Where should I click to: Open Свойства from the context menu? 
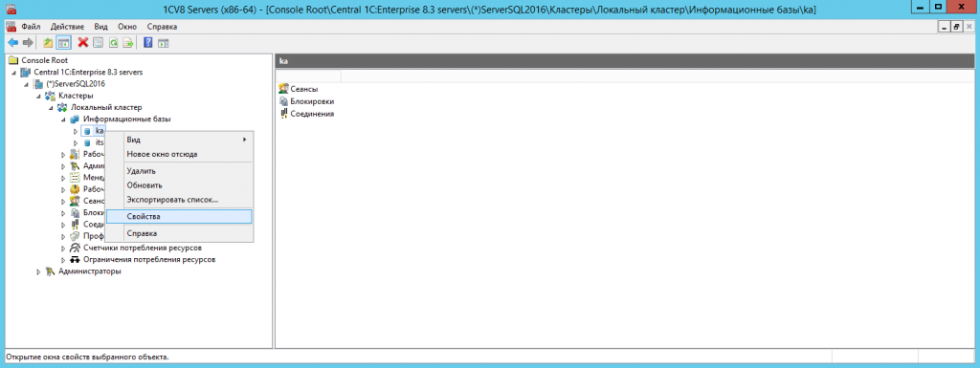(179, 216)
